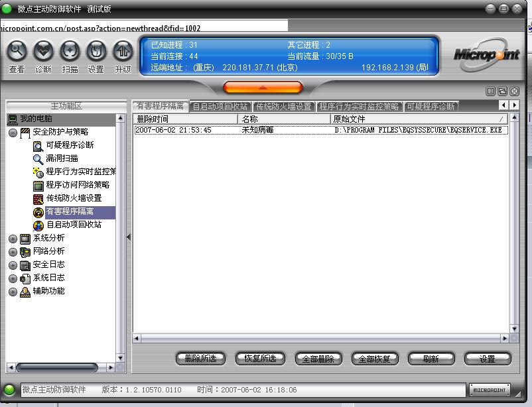This screenshot has height=407, width=532.
Task: Click the green orb in the title bar
Action: pos(7,9)
